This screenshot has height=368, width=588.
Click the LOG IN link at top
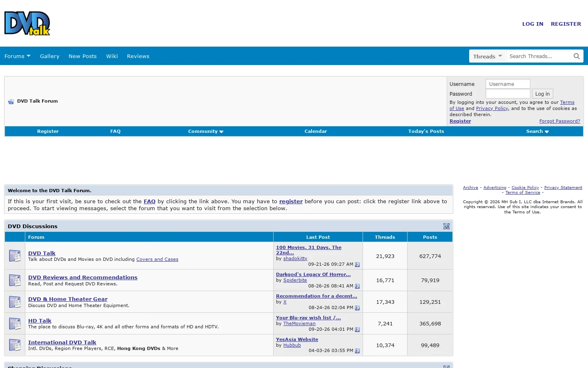pos(533,24)
